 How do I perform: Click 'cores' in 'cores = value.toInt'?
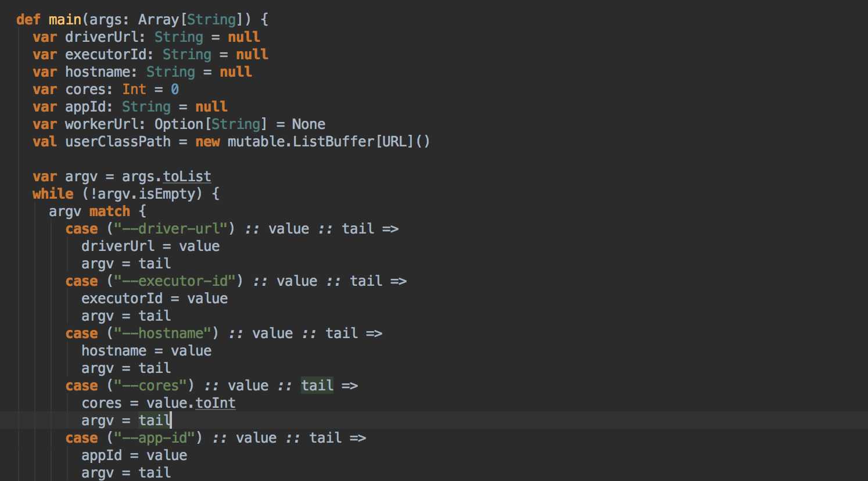(x=102, y=403)
